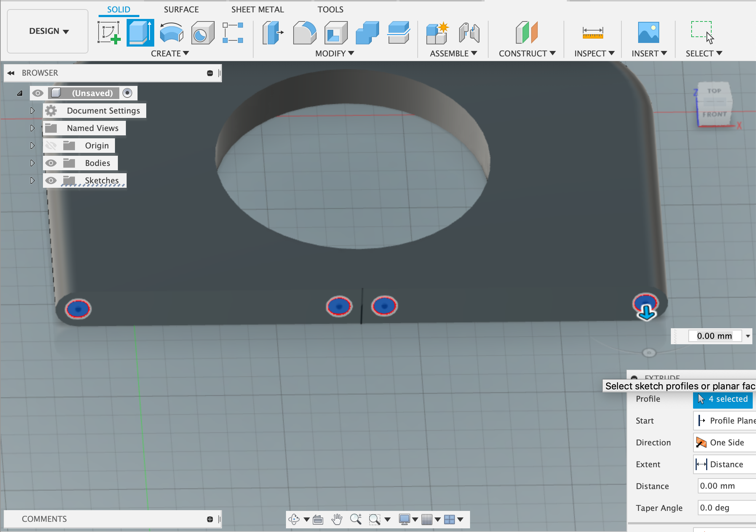Activate the Orbit tool at the bottom
The width and height of the screenshot is (756, 532).
(294, 520)
